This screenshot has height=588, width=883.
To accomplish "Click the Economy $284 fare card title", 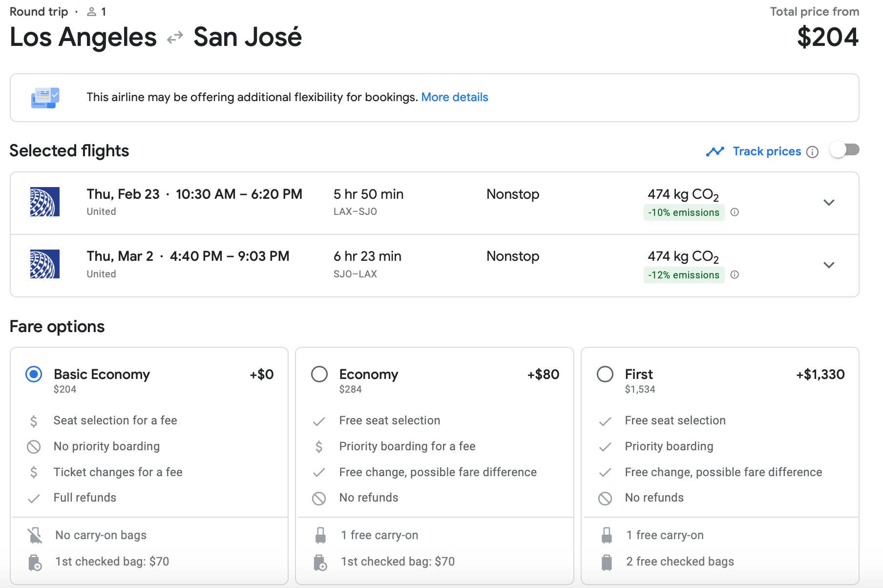I will (369, 375).
